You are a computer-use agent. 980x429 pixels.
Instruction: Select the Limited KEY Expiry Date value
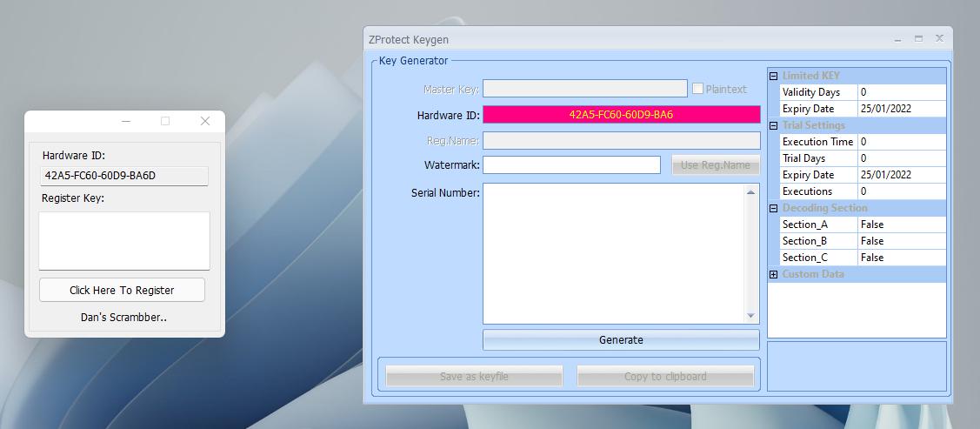[x=901, y=109]
